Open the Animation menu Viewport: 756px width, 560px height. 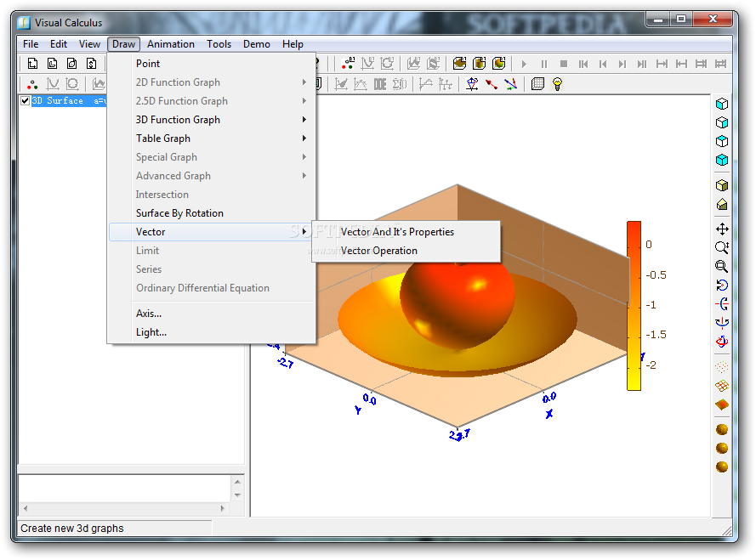171,44
